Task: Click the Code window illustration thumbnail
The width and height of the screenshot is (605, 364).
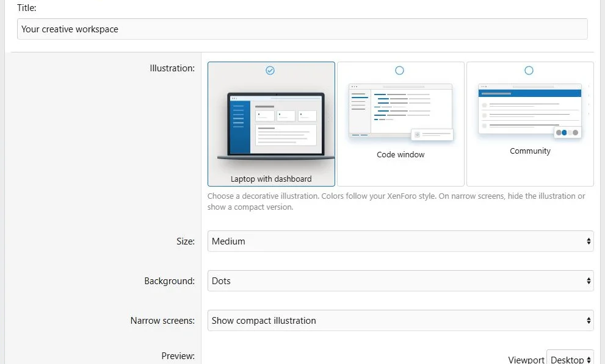Action: (x=400, y=112)
